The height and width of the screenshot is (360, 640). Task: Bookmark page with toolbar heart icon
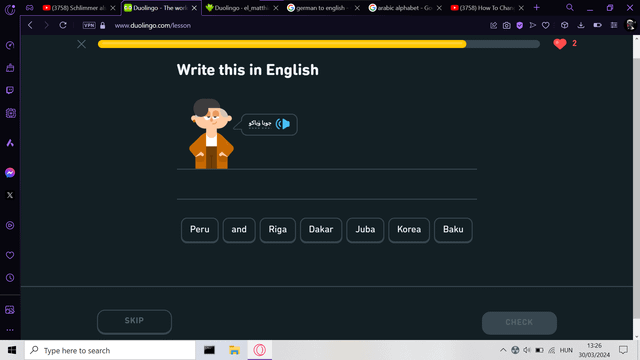tap(546, 25)
